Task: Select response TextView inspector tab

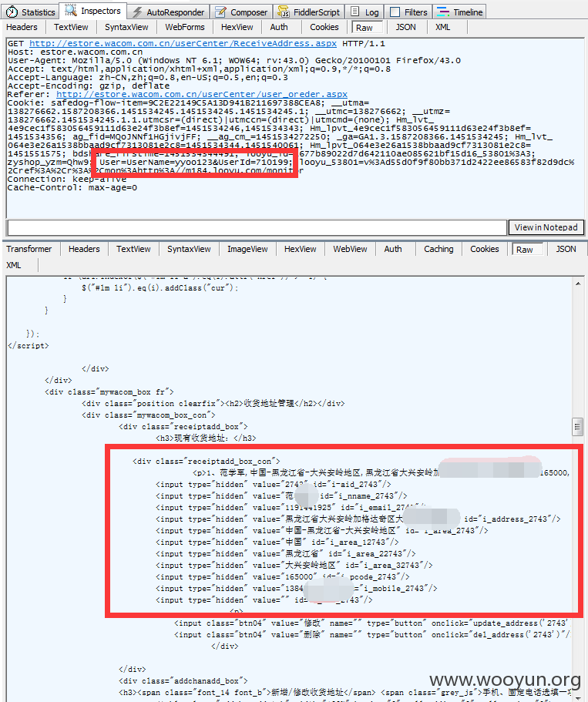Action: pos(133,250)
